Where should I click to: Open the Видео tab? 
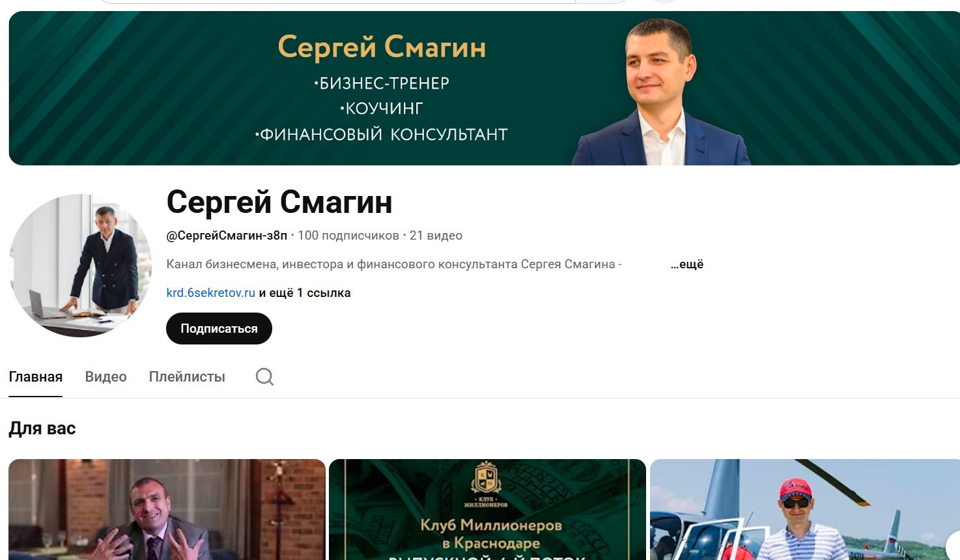tap(106, 377)
